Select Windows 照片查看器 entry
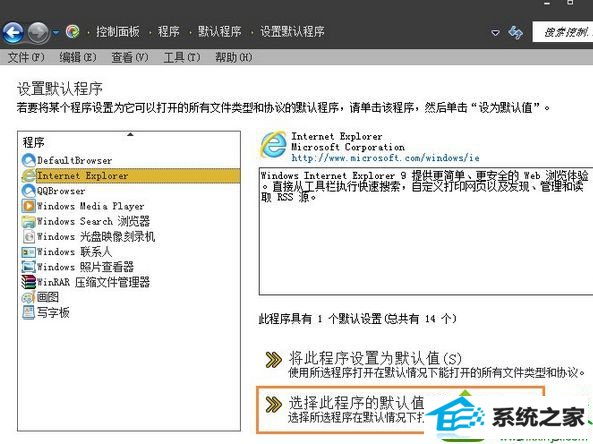 (x=85, y=267)
